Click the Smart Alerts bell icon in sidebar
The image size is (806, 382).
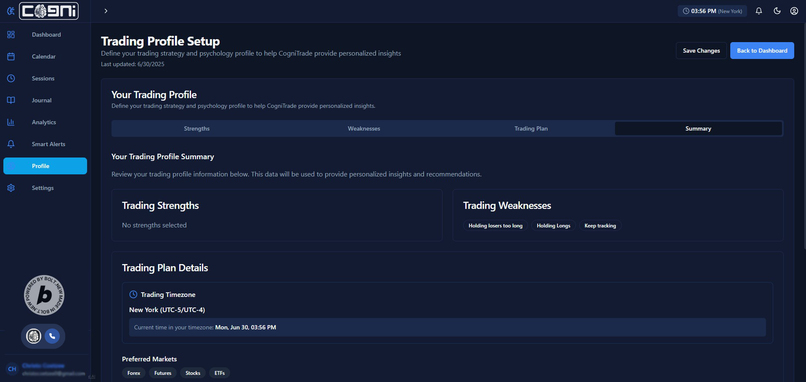tap(11, 144)
